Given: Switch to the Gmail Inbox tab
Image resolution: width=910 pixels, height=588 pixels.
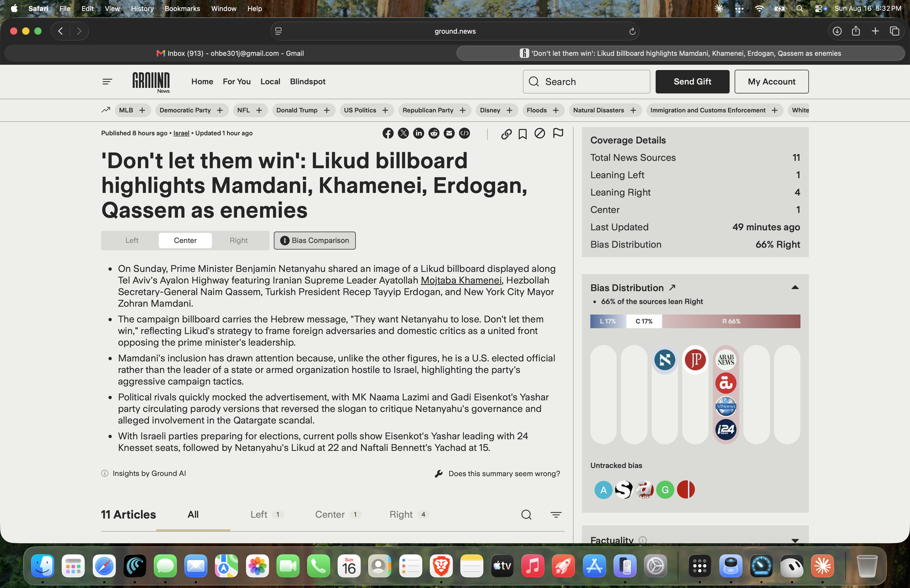Looking at the screenshot, I should [x=230, y=53].
